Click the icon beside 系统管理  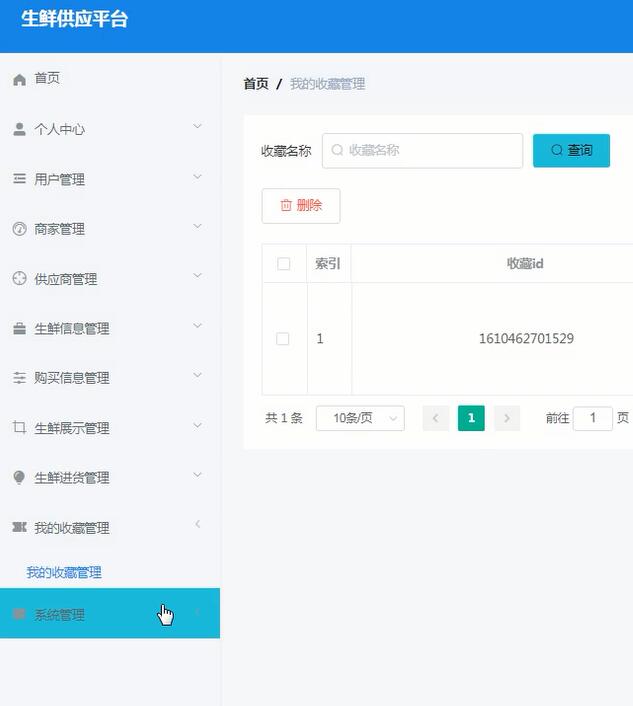[19, 614]
